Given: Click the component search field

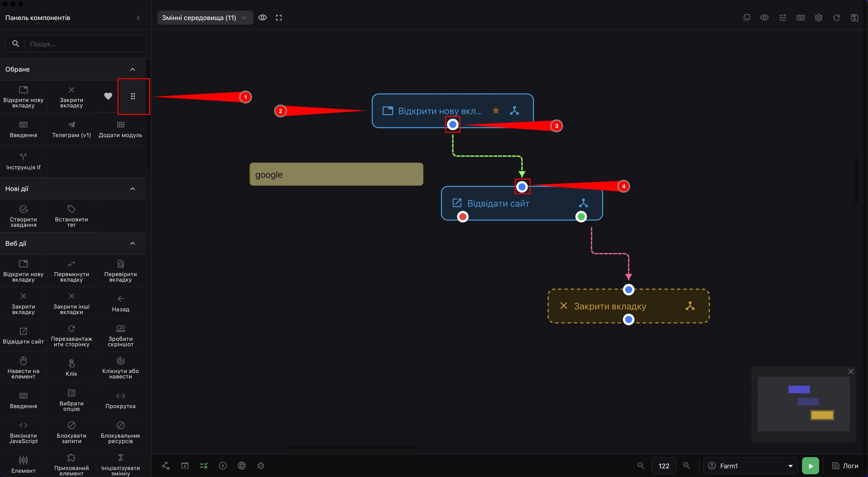Looking at the screenshot, I should (x=75, y=44).
